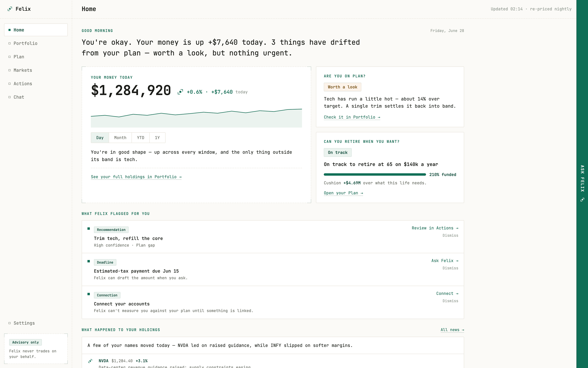Click the square marker beside Portfolio in the sidebar
This screenshot has width=588, height=368.
(10, 43)
